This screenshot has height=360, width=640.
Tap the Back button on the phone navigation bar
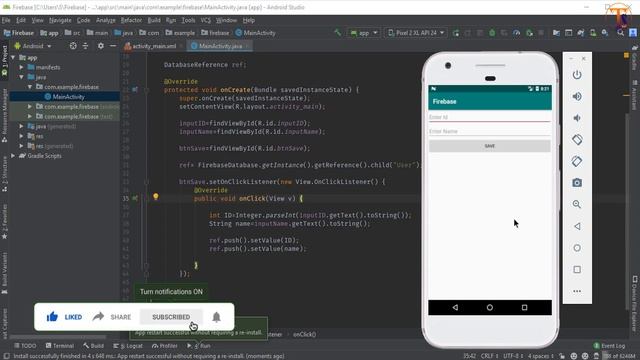pos(455,307)
